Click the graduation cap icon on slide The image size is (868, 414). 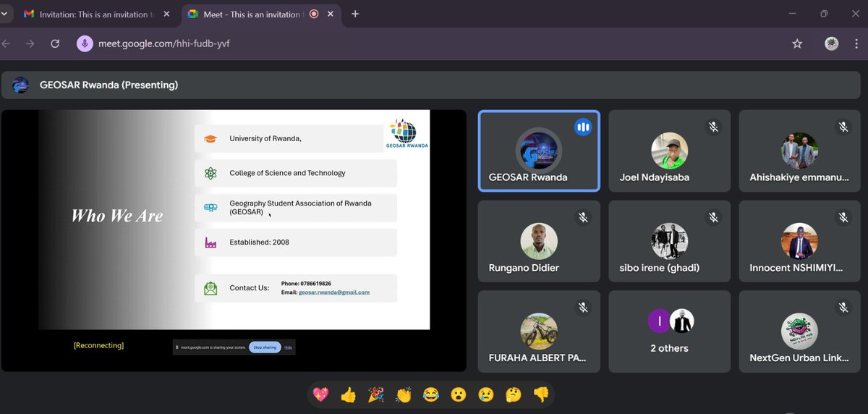pos(210,138)
